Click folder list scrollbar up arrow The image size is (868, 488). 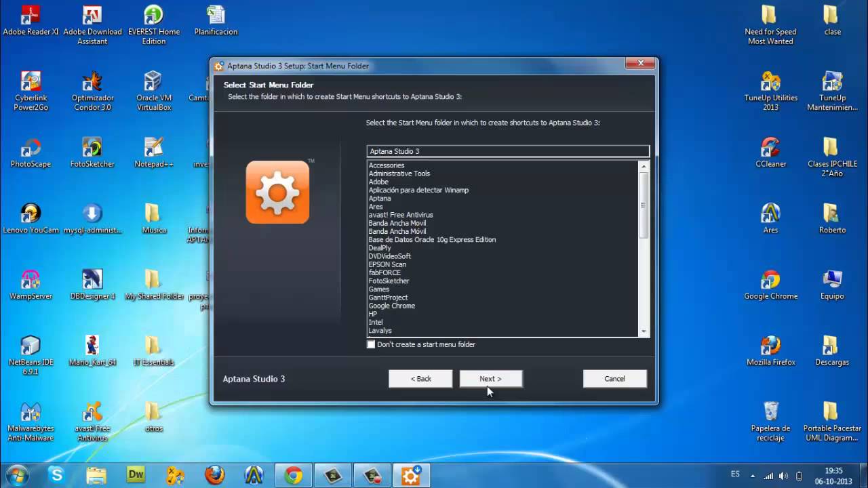(x=644, y=165)
